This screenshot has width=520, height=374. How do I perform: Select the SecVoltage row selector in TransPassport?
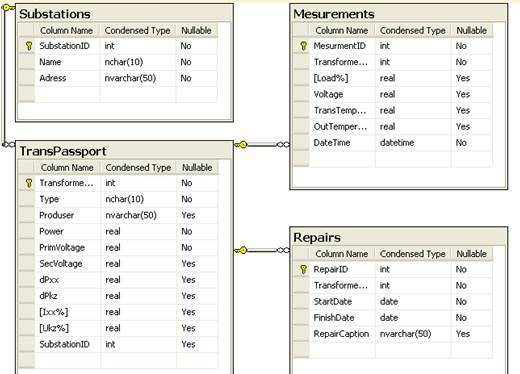26,263
